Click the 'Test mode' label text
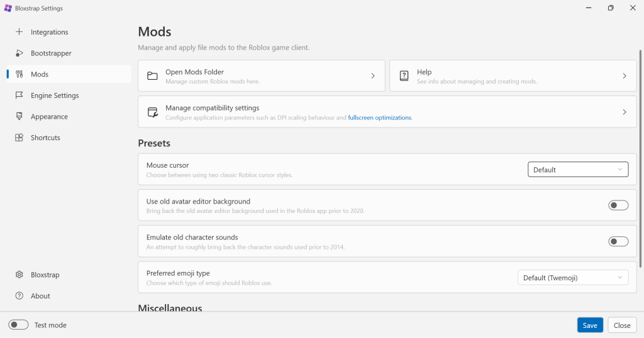Image resolution: width=644 pixels, height=338 pixels. [50, 325]
